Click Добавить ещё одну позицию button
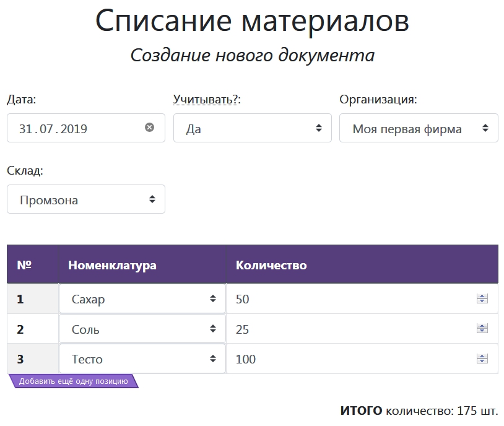 point(73,381)
